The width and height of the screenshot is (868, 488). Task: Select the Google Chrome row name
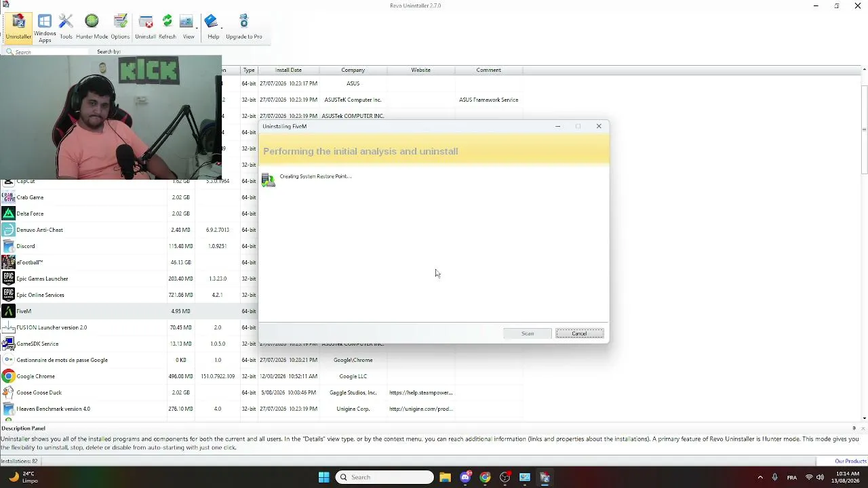click(x=36, y=376)
